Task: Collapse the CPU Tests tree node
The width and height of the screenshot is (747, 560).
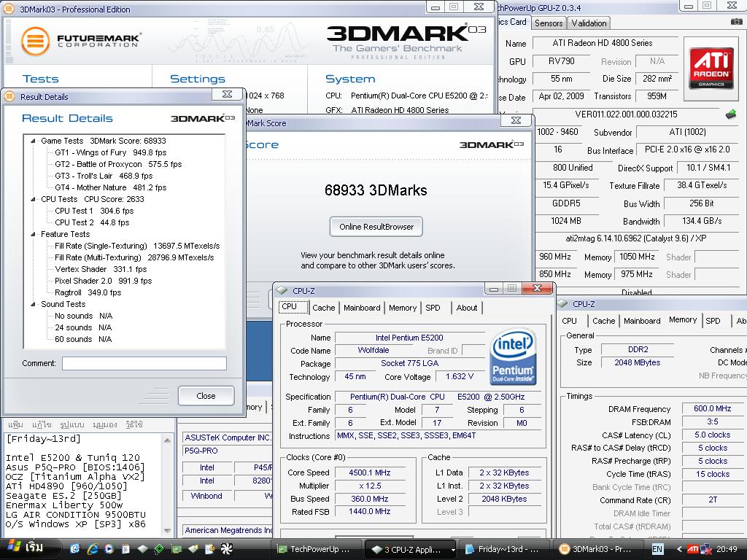Action: [x=33, y=199]
